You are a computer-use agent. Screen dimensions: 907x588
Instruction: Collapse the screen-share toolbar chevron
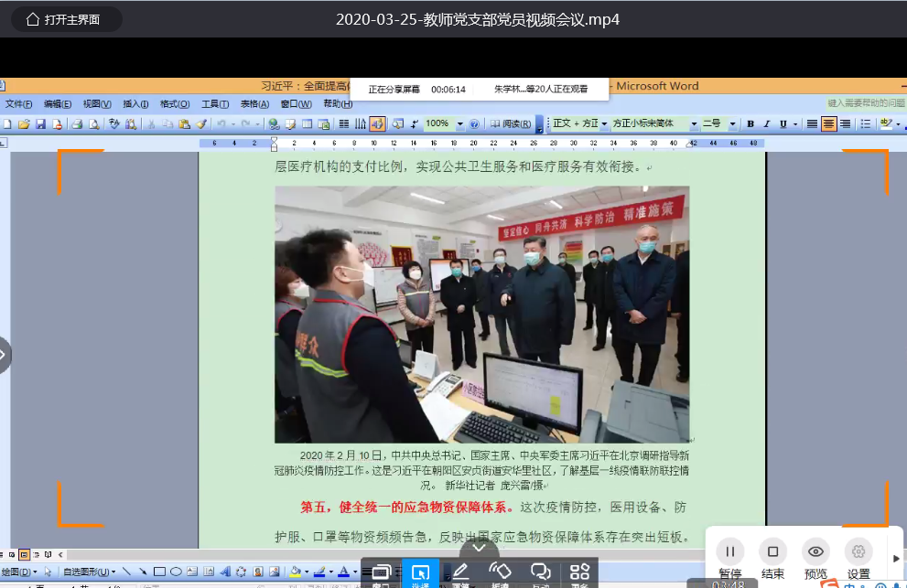pos(479,547)
